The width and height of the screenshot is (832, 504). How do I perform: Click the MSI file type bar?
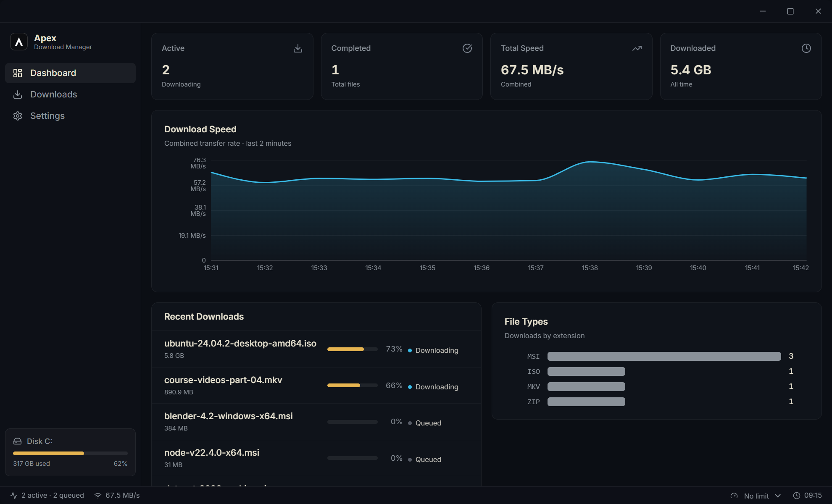point(664,357)
